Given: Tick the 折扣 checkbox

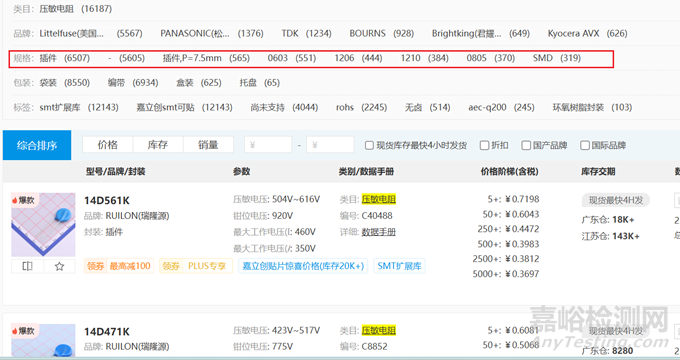Looking at the screenshot, I should 484,145.
